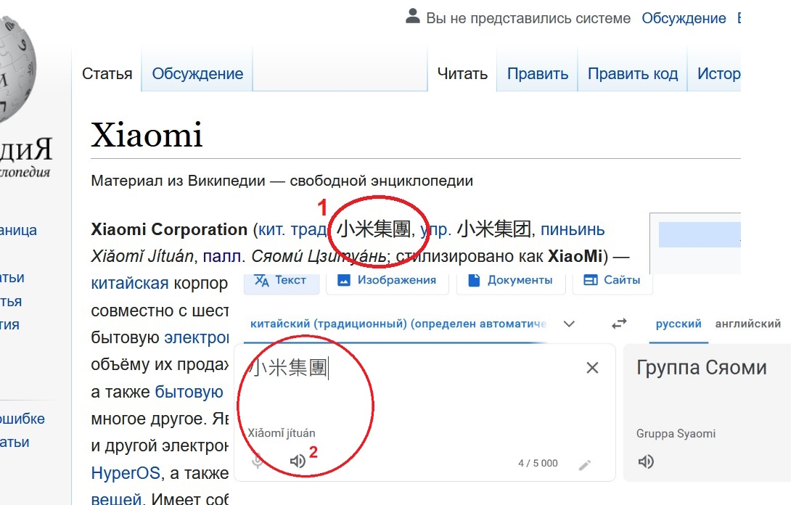
Task: Follow the палл. link
Action: click(x=223, y=256)
